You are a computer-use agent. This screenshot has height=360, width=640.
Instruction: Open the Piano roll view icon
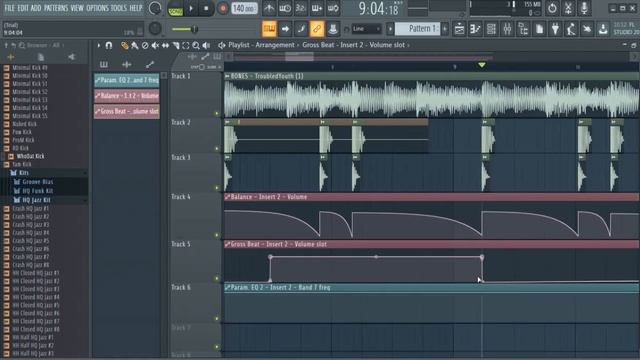pyautogui.click(x=475, y=29)
